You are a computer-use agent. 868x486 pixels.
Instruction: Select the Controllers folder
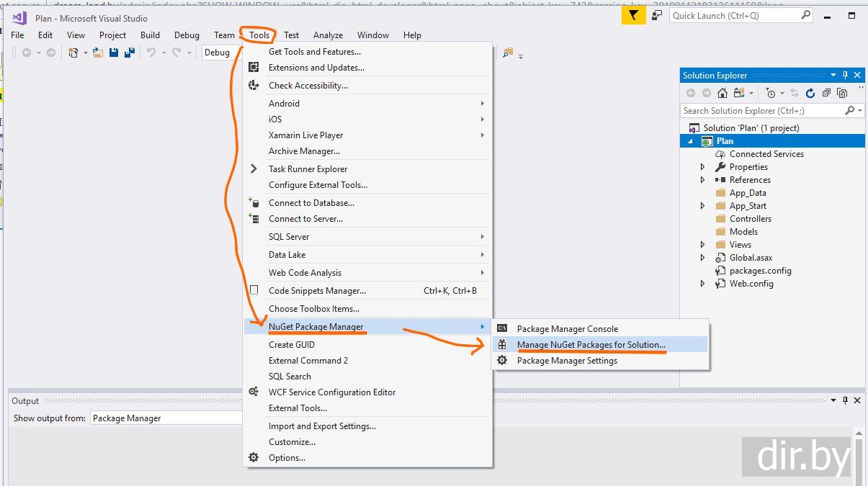click(751, 219)
